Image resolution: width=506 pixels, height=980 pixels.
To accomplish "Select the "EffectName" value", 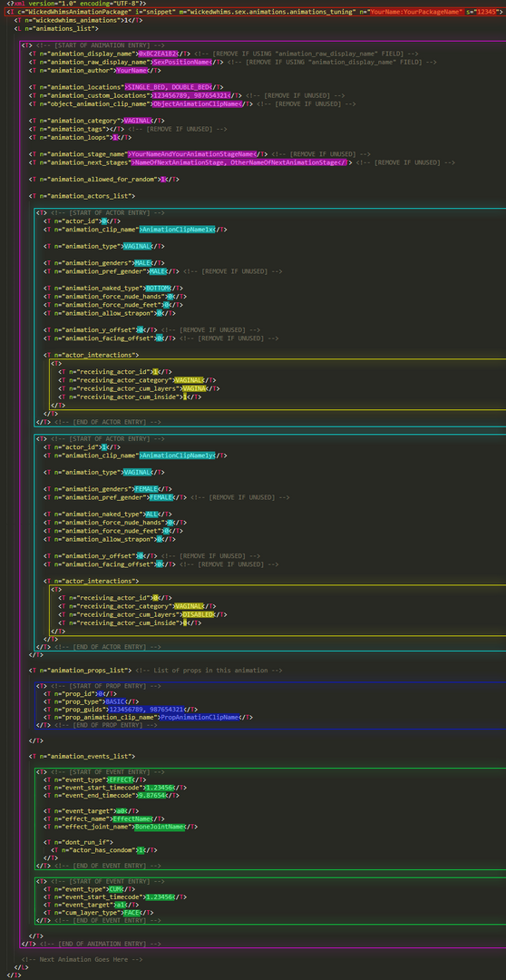I will (x=131, y=818).
